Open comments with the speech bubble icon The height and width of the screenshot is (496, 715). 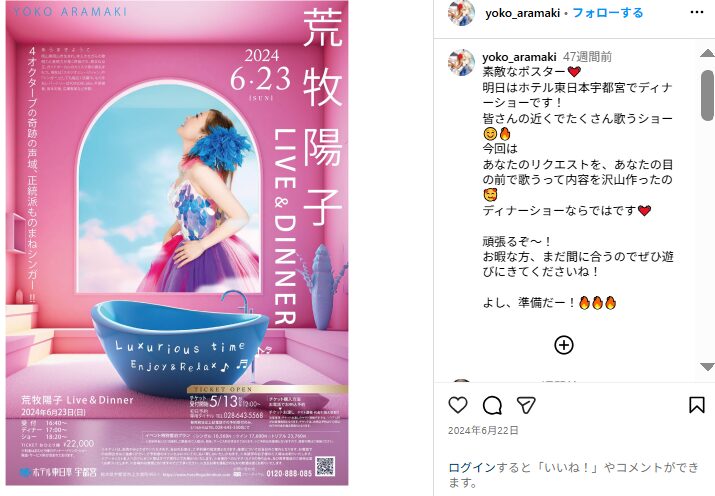(x=492, y=405)
